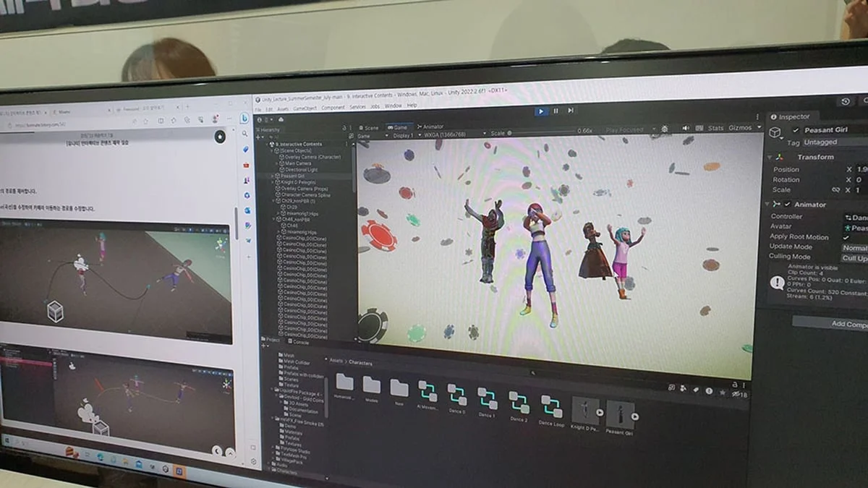This screenshot has height=488, width=868.
Task: Select the Peasant Girl model thumbnail
Action: point(619,419)
